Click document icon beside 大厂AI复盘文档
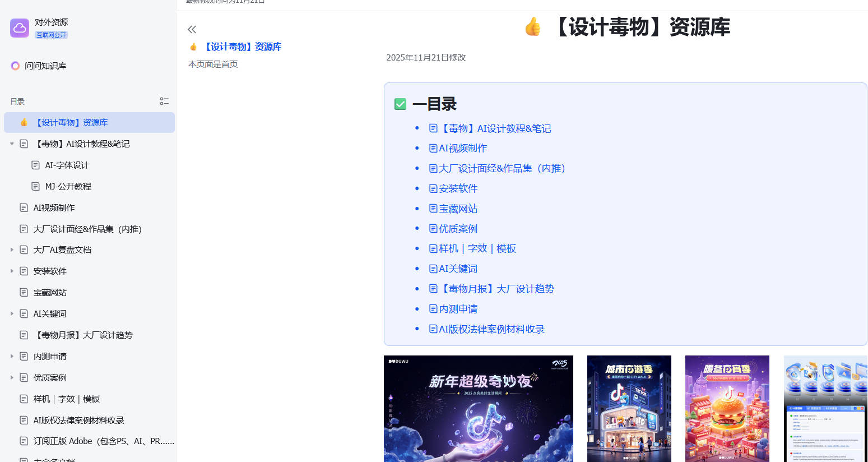The image size is (868, 462). click(24, 250)
